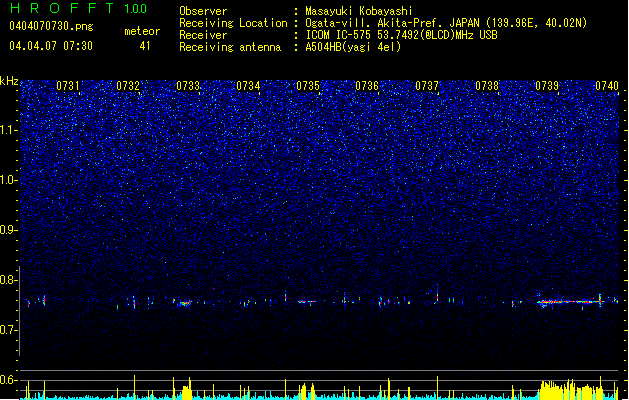Click the 'Observer' field label
629x400 pixels.
click(203, 11)
